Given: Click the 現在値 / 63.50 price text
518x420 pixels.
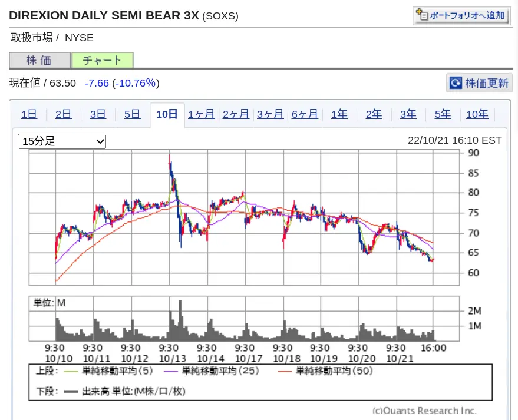Looking at the screenshot, I should 42,83.
